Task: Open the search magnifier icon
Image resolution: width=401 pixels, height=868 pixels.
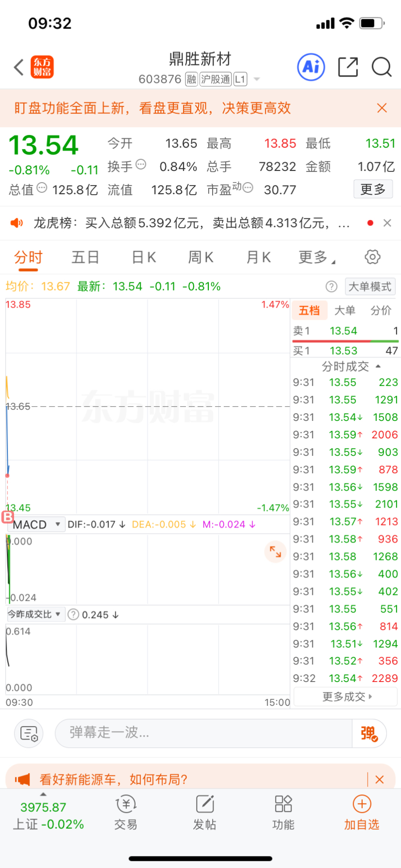Action: click(x=382, y=67)
